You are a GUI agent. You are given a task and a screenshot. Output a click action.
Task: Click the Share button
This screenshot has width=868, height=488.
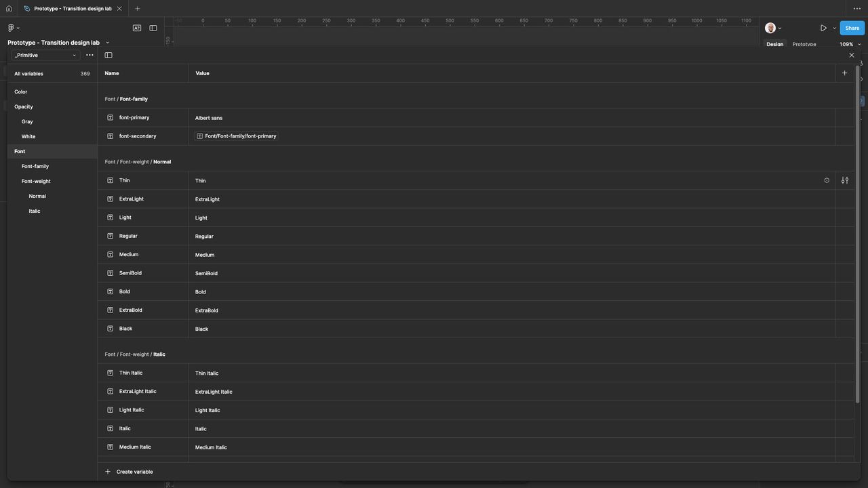click(852, 28)
